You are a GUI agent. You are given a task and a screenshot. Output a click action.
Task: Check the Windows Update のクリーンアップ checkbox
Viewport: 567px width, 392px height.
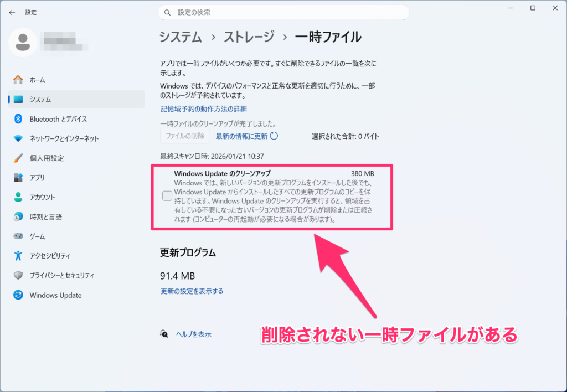167,195
